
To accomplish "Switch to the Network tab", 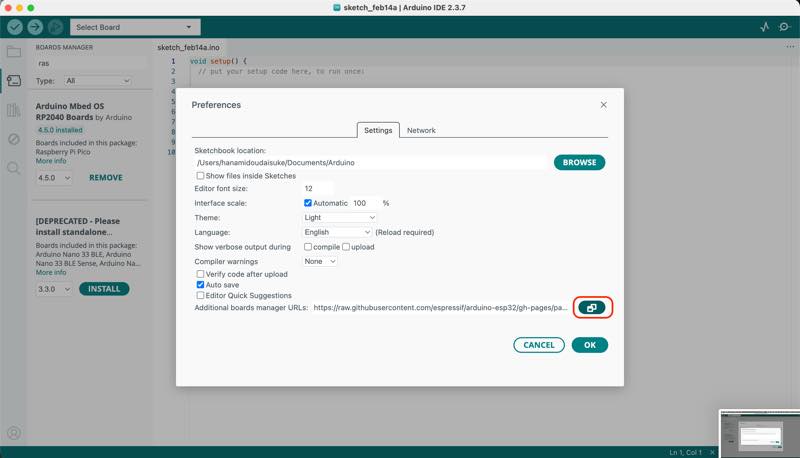I will tap(421, 130).
